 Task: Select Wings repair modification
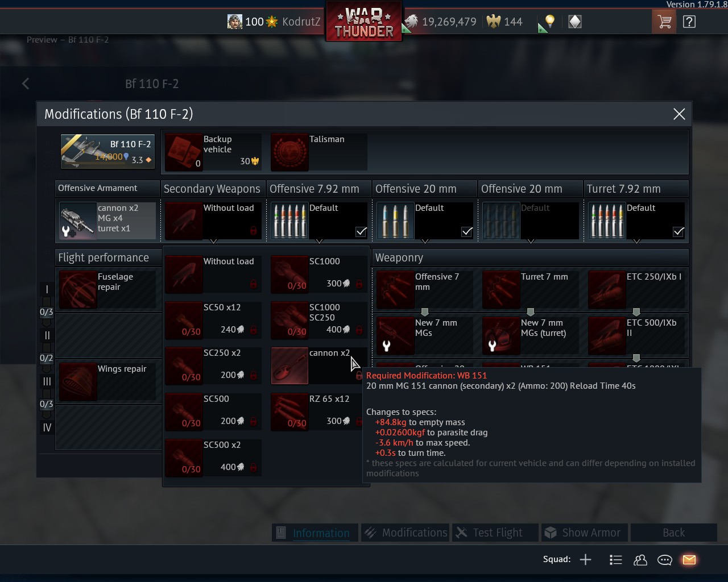coord(107,381)
